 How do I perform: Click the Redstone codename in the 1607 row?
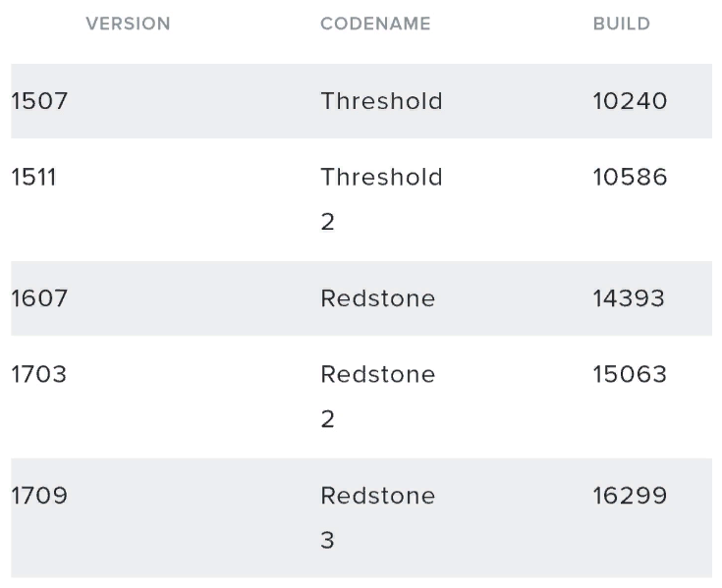click(x=377, y=298)
